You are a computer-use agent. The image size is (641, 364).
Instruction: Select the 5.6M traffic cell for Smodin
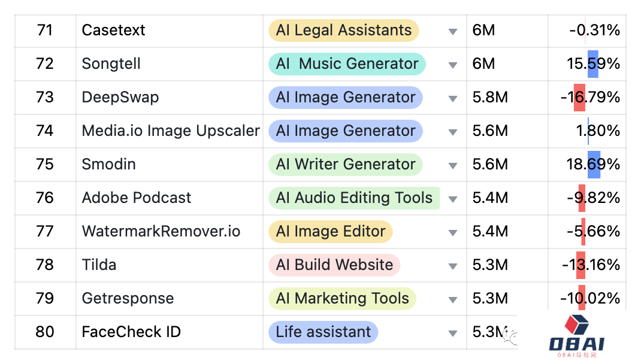(507, 165)
